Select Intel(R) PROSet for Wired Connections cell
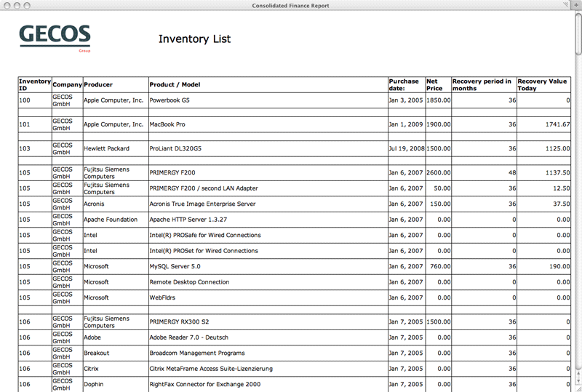The image size is (582, 392). tap(268, 251)
